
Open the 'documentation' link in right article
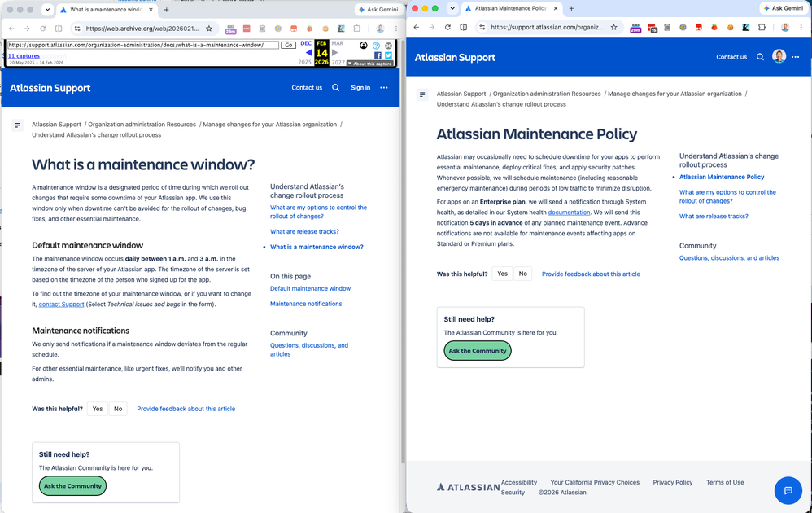point(569,213)
